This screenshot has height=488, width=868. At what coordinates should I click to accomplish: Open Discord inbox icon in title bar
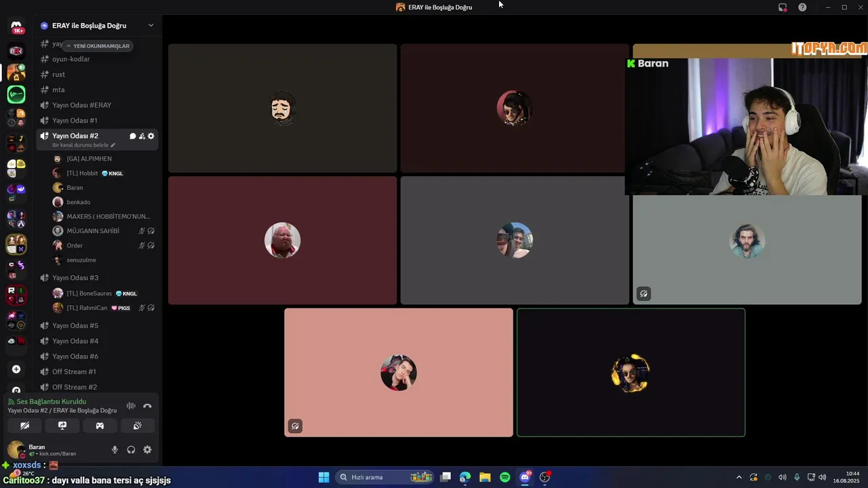click(x=783, y=7)
